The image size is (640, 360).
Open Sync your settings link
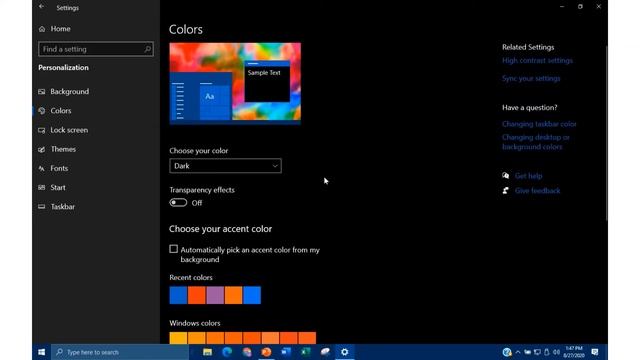point(531,78)
